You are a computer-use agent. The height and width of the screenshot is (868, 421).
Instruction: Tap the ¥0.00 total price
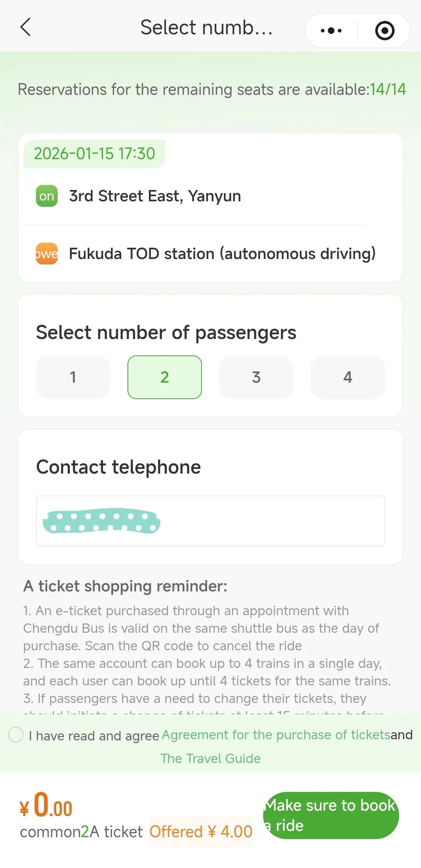pyautogui.click(x=47, y=806)
